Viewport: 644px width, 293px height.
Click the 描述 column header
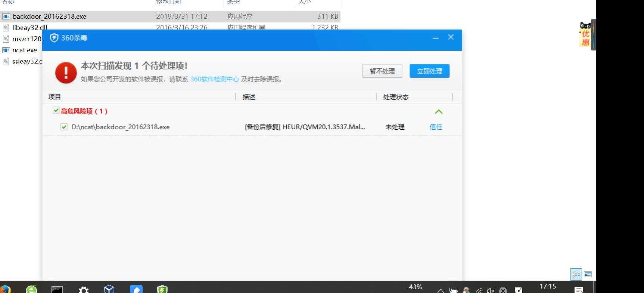click(249, 97)
